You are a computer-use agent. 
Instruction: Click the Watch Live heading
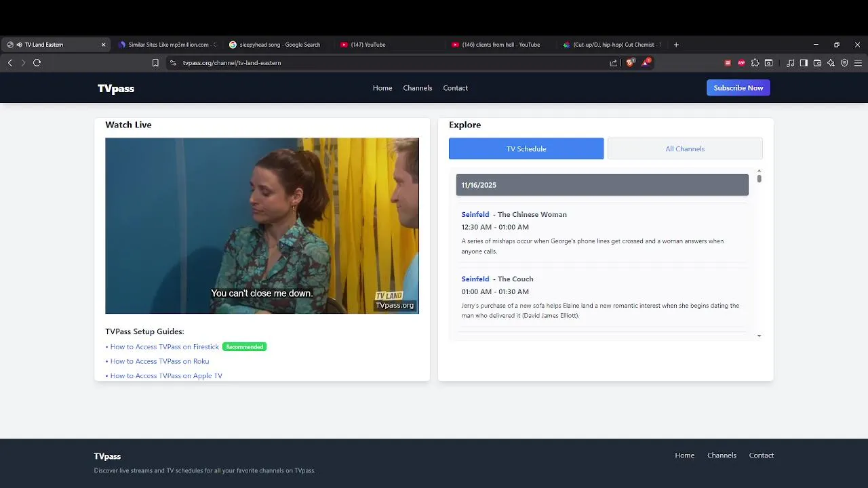pos(128,125)
